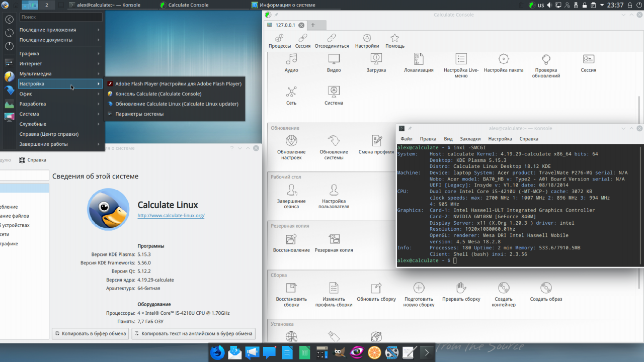Open new tab plus button in Calculate Console
Screen dimensions: 644x362
coord(312,25)
